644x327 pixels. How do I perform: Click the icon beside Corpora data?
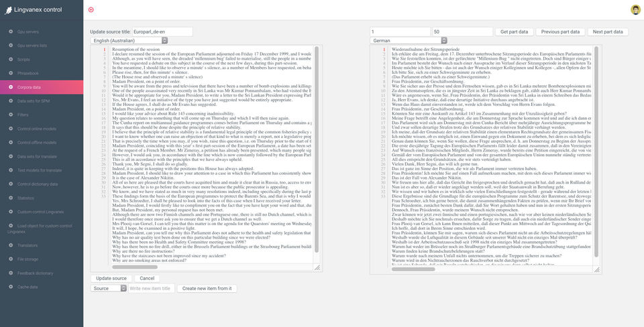pyautogui.click(x=11, y=87)
